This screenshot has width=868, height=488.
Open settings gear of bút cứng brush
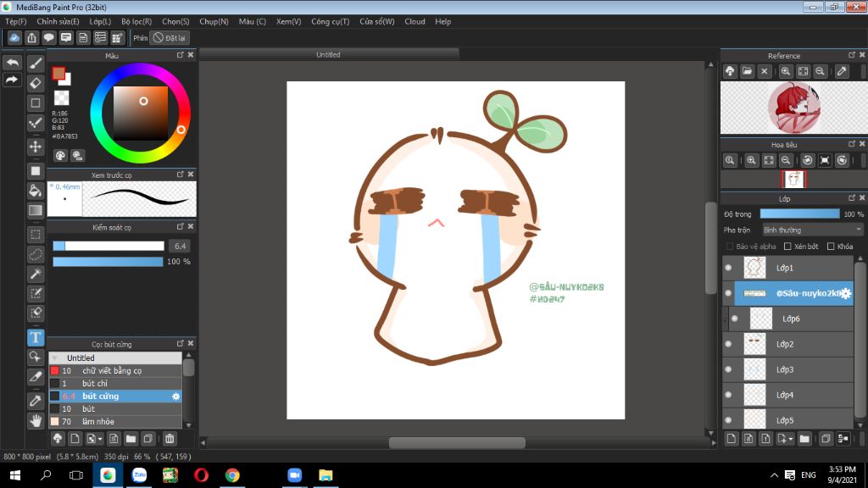(x=175, y=396)
